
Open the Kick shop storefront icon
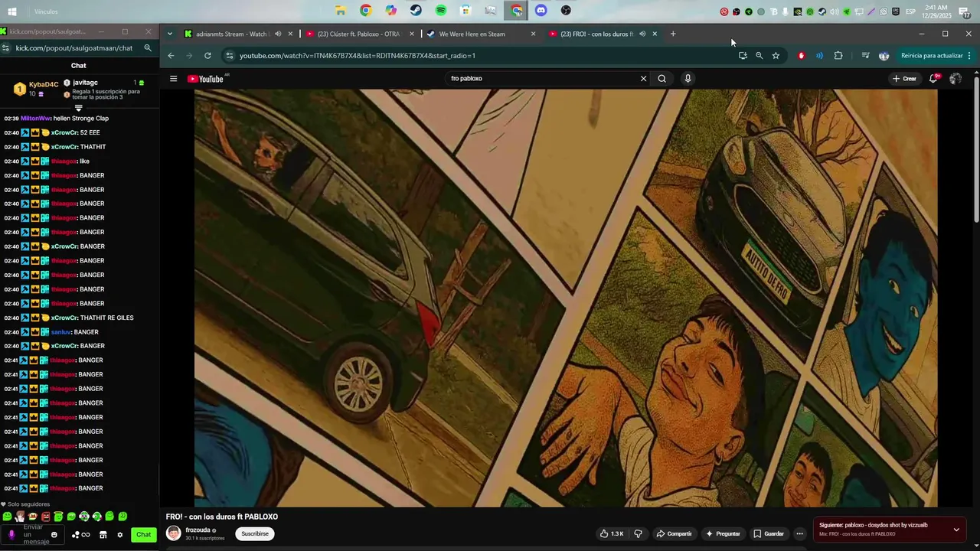point(103,535)
